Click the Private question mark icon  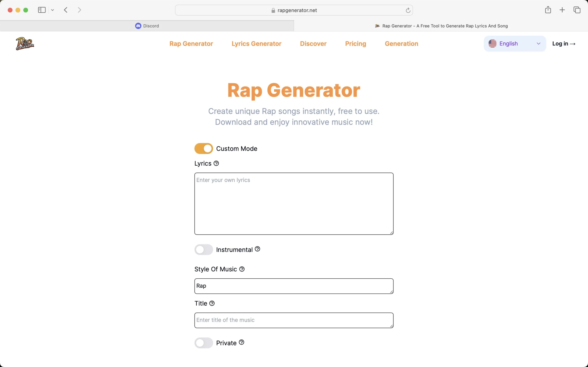(x=241, y=342)
